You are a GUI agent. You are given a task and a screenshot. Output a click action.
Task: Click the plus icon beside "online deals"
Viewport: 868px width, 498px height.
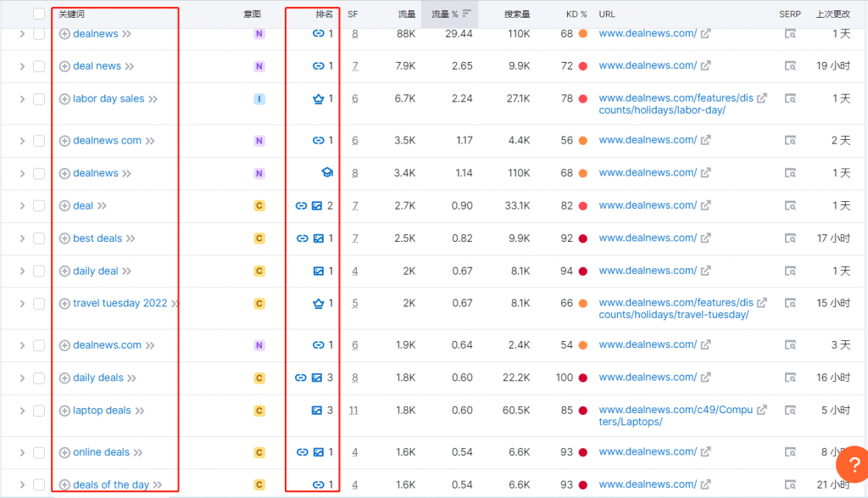coord(64,452)
